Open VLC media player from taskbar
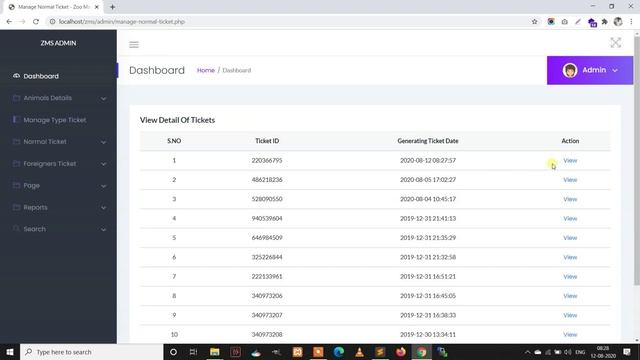This screenshot has height=360, width=640. [359, 352]
